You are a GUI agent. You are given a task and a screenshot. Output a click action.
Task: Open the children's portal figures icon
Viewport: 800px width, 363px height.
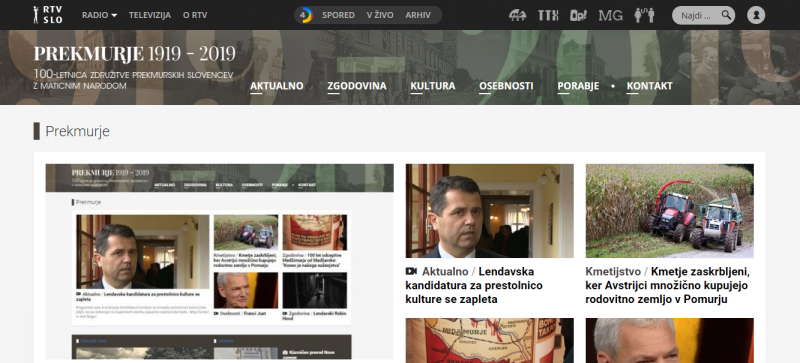[x=644, y=15]
